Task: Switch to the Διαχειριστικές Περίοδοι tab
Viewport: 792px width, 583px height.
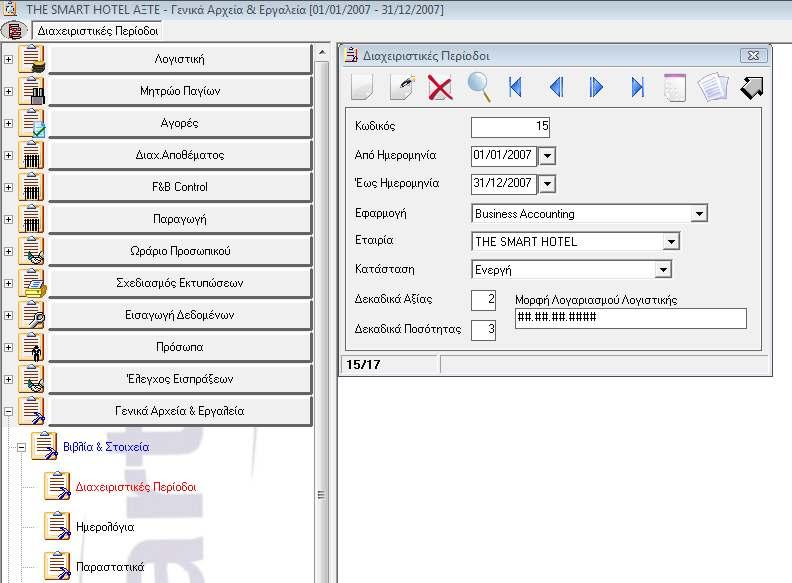Action: coord(97,31)
